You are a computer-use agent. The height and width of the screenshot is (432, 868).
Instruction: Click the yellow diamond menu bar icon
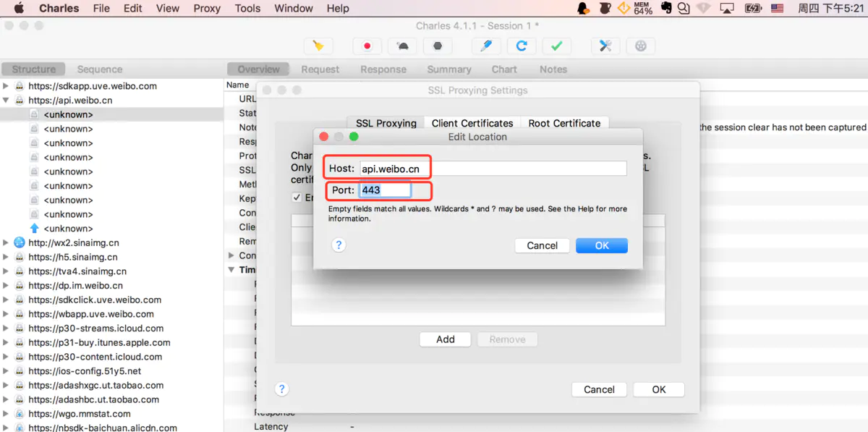(x=624, y=9)
